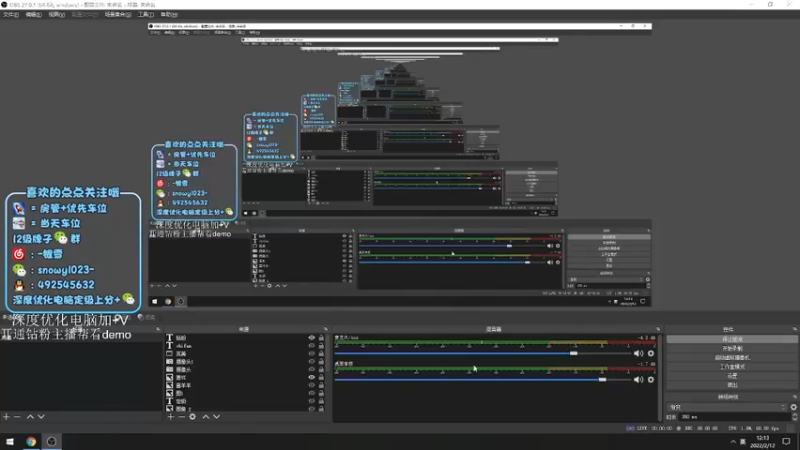This screenshot has height=450, width=800.
Task: Open the 帮助(H) menu
Action: click(169, 14)
